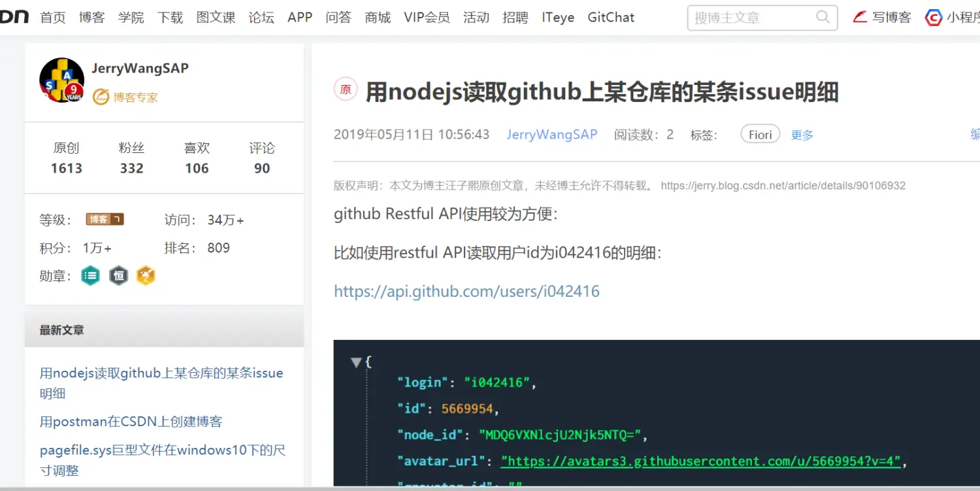Image resolution: width=980 pixels, height=491 pixels.
Task: Click the date 2019年05月11日 10:56:43
Action: coord(412,135)
